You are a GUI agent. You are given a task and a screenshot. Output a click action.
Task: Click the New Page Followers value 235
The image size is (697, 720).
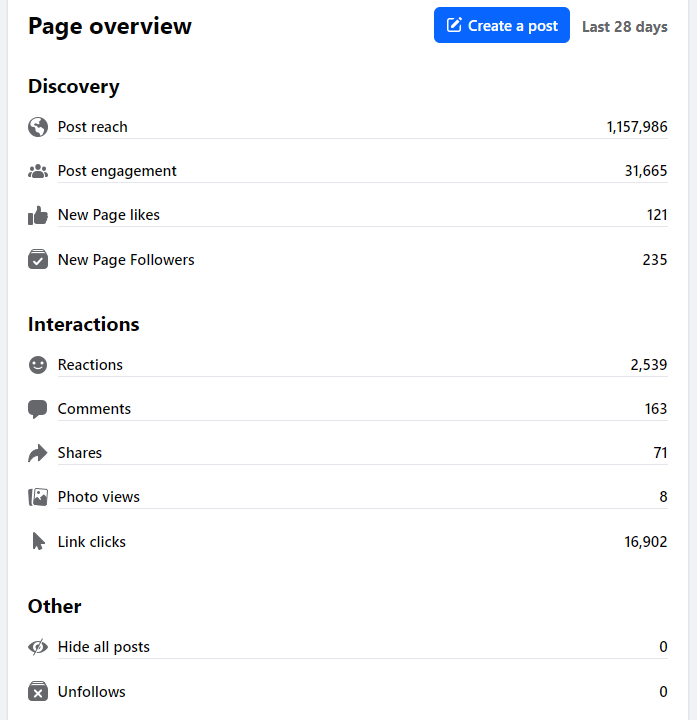(655, 260)
